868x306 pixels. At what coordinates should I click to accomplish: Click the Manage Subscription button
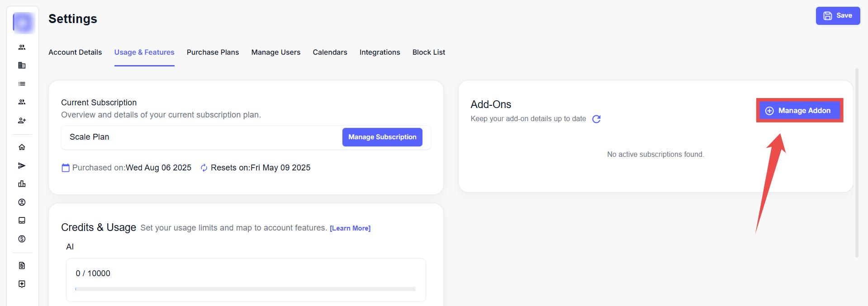(382, 137)
